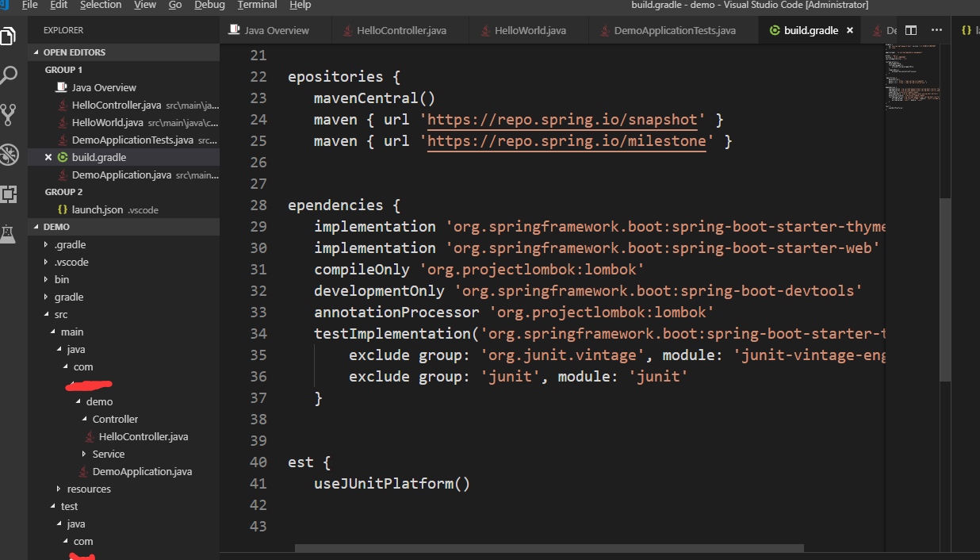This screenshot has height=560, width=980.
Task: Open the repo.spring.io/milestone link
Action: pos(565,140)
